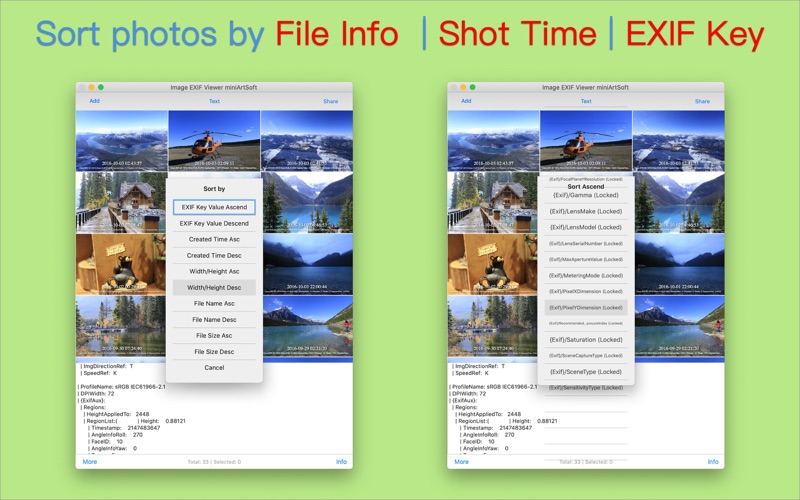800x500 pixels.
Task: Click green zoom button of left window
Action: [x=101, y=87]
